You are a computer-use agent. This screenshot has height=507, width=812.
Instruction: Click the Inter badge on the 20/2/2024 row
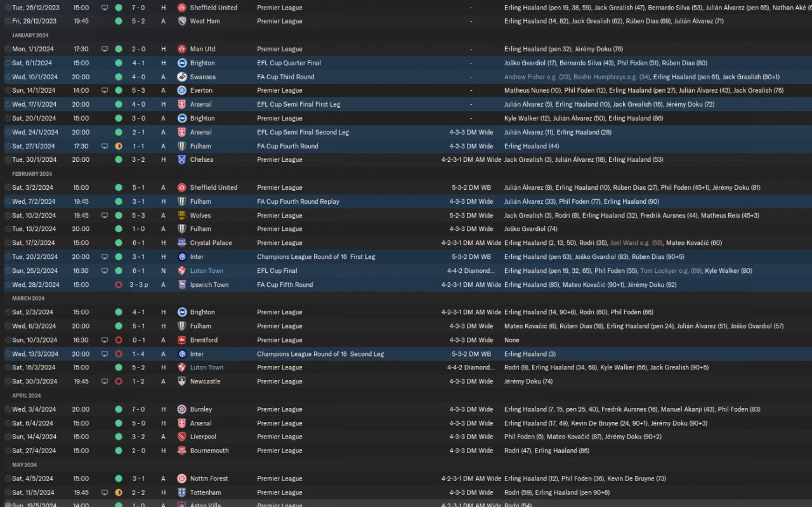tap(182, 256)
